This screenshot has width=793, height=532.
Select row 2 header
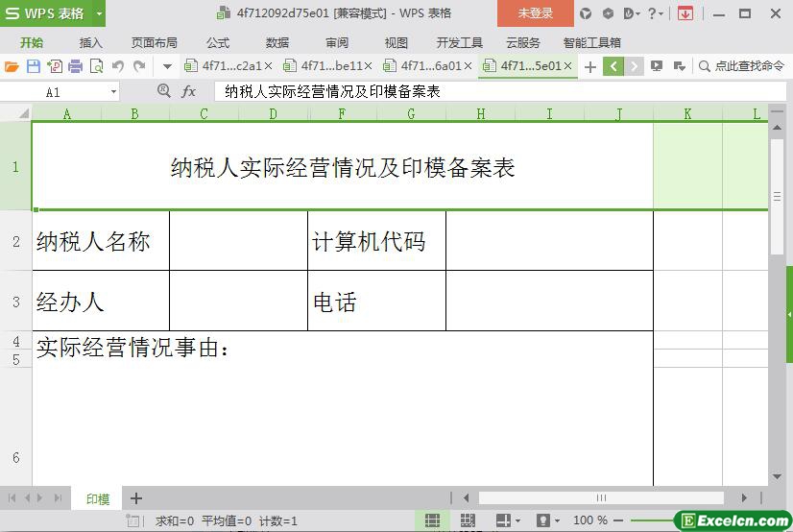pos(16,241)
